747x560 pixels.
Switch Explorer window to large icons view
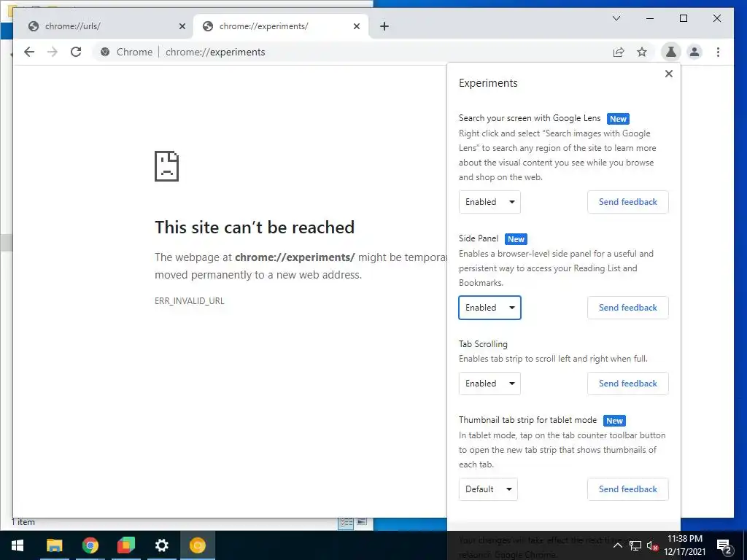[x=362, y=522]
